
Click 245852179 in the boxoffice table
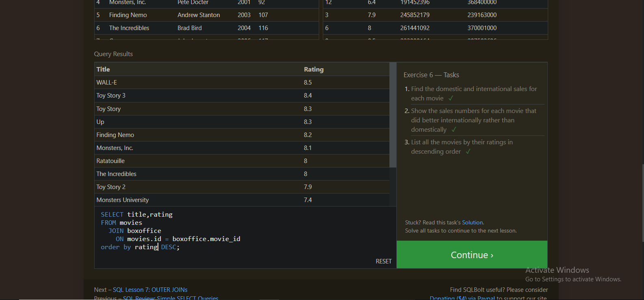click(x=415, y=15)
